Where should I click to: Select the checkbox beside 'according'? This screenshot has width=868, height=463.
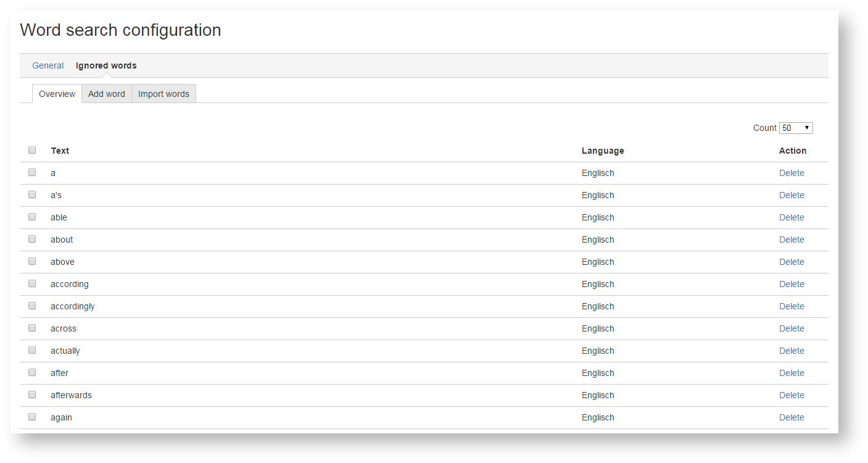coord(32,283)
